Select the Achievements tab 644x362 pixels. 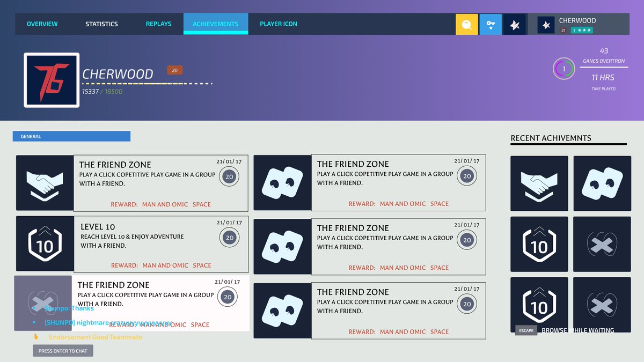tap(216, 24)
